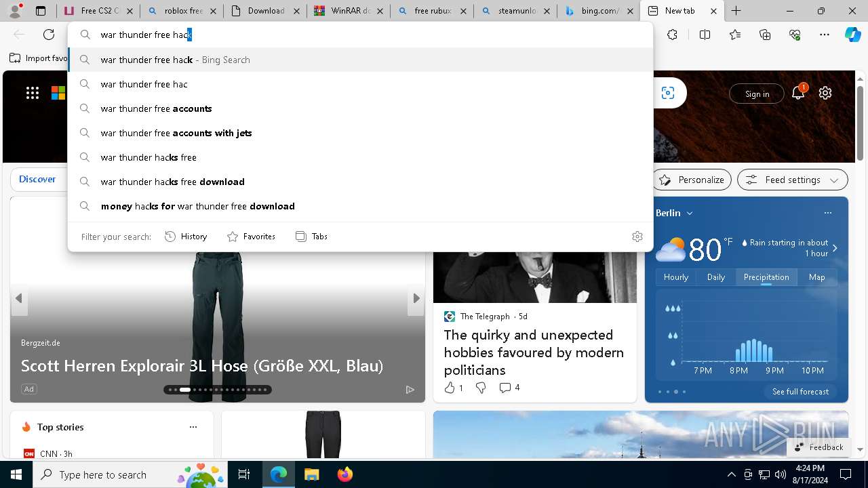This screenshot has width=868, height=488.
Task: Close the bing.com tab
Action: point(630,11)
